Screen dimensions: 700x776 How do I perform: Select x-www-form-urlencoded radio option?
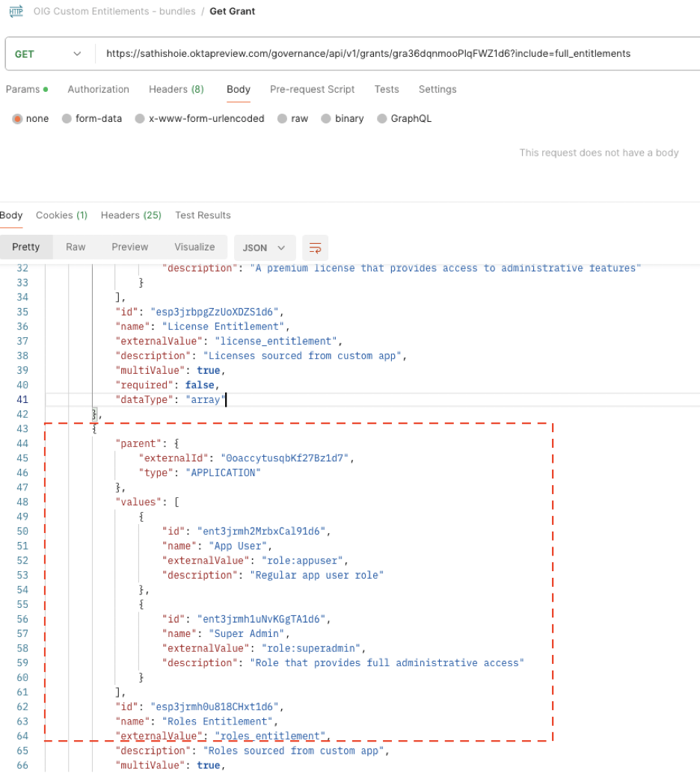140,119
